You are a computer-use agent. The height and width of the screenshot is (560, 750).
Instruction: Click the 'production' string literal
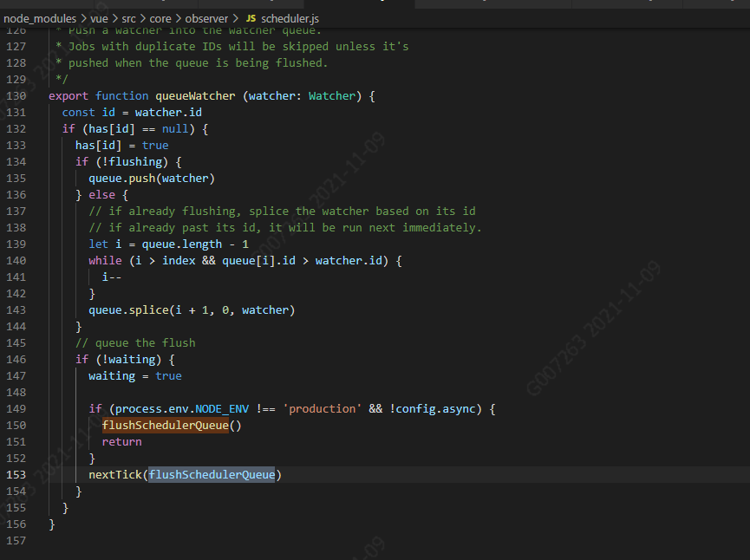pos(323,409)
